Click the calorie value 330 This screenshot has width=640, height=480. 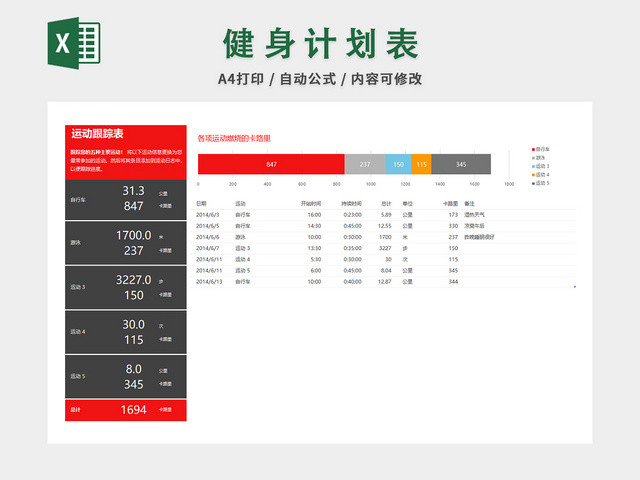coord(453,226)
